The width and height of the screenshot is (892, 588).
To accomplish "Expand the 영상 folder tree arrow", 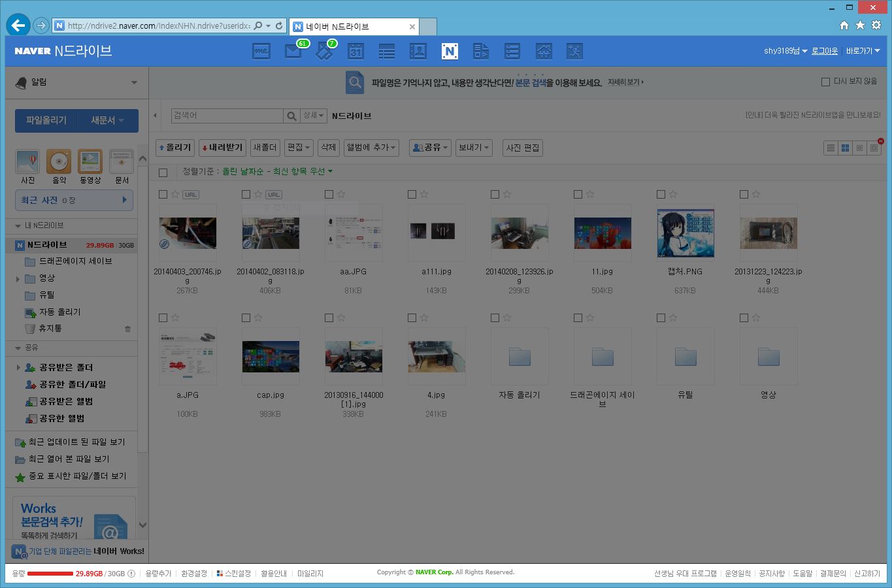I will (18, 279).
